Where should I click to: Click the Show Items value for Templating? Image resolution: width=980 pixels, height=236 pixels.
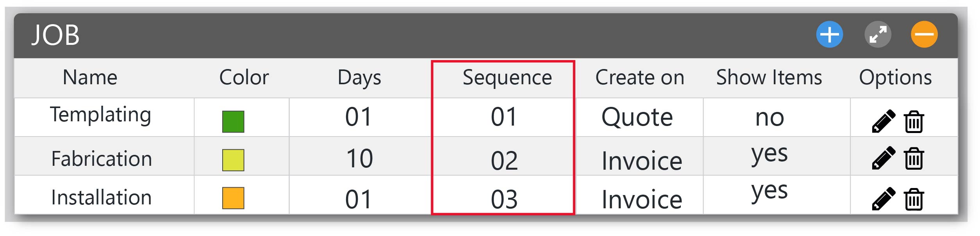pyautogui.click(x=769, y=117)
